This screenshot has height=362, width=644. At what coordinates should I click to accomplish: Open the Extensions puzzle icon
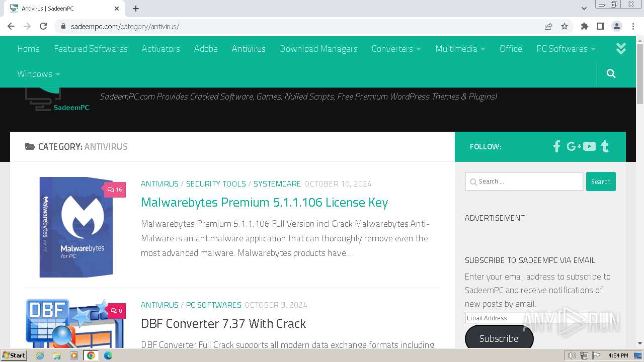click(585, 26)
